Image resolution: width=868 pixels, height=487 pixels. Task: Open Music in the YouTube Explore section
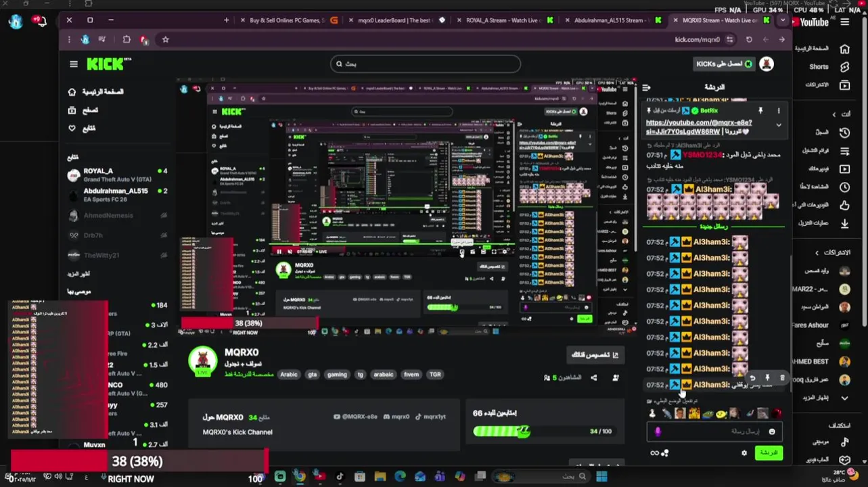tap(829, 442)
